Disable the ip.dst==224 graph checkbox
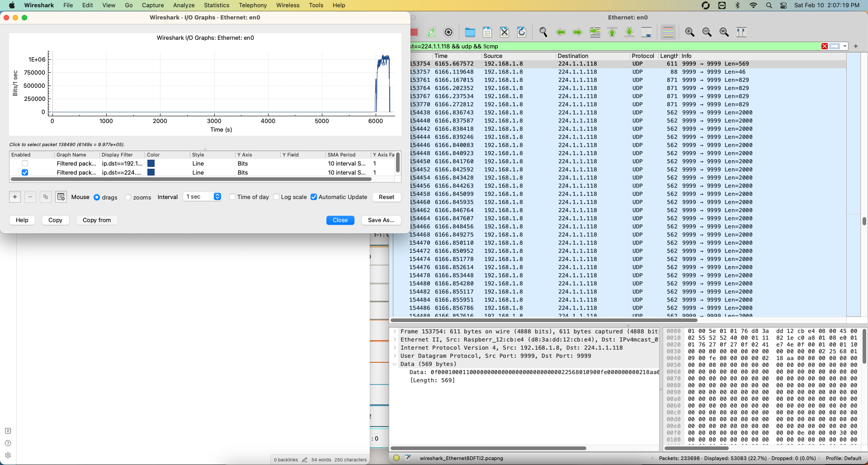 [x=25, y=172]
